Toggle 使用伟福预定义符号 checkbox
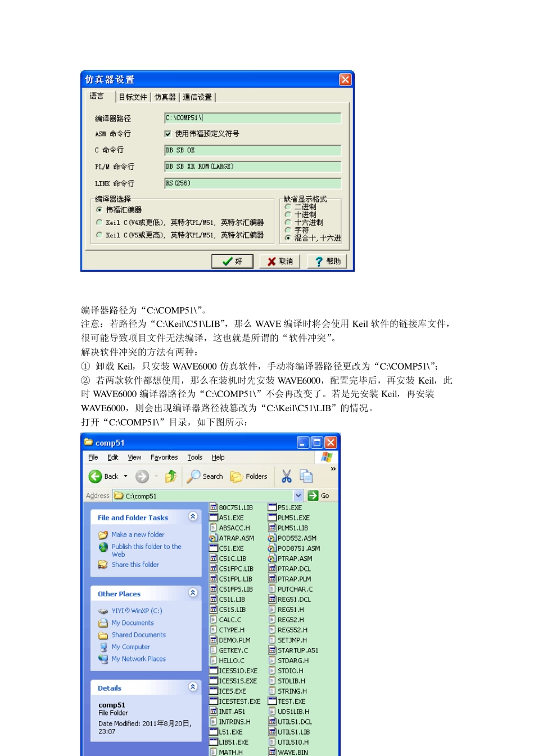534x756 pixels. [168, 134]
